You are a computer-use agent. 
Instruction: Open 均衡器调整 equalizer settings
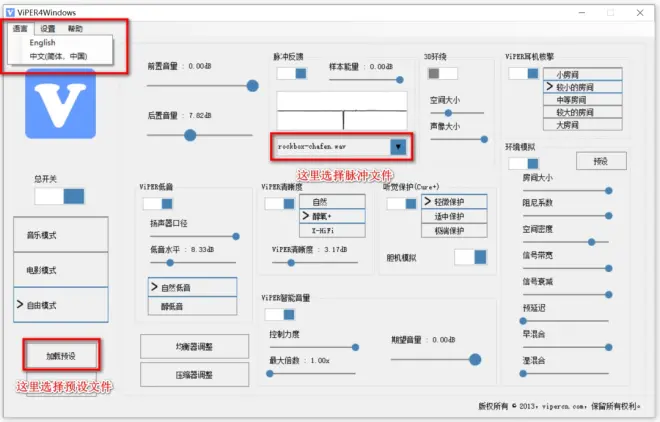click(194, 347)
